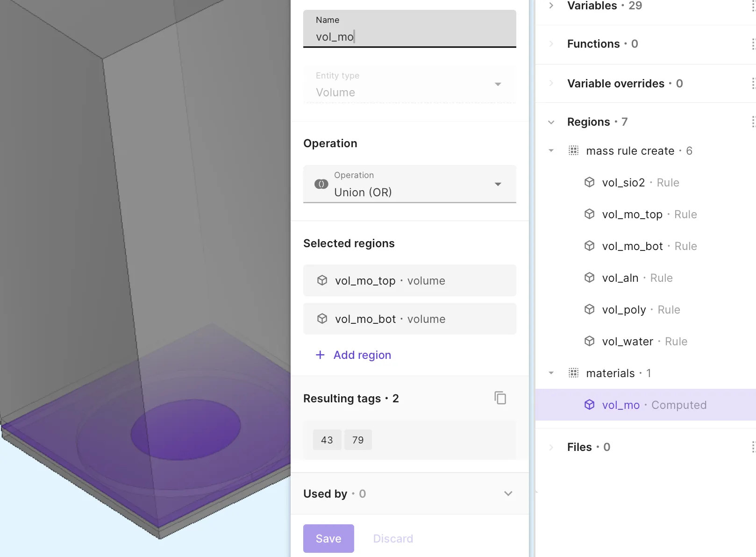This screenshot has height=557, width=756.
Task: Click the cube icon next to vol_mo_top rule
Action: tap(590, 214)
